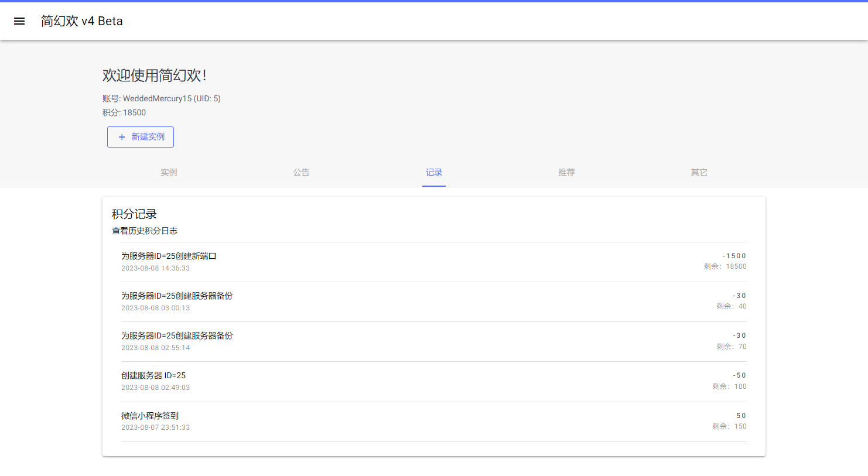Click the account name WeddedMercury15 line
Image resolution: width=868 pixels, height=476 pixels.
(162, 98)
